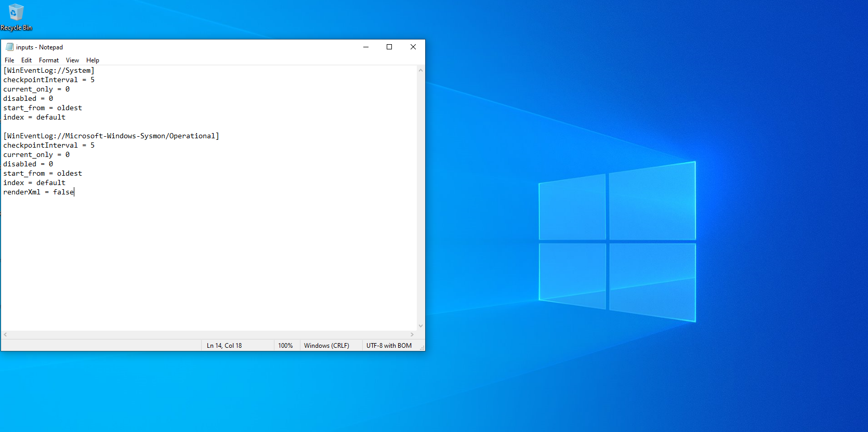Click the scroll-down arrow of vertical scrollbar

tap(420, 326)
